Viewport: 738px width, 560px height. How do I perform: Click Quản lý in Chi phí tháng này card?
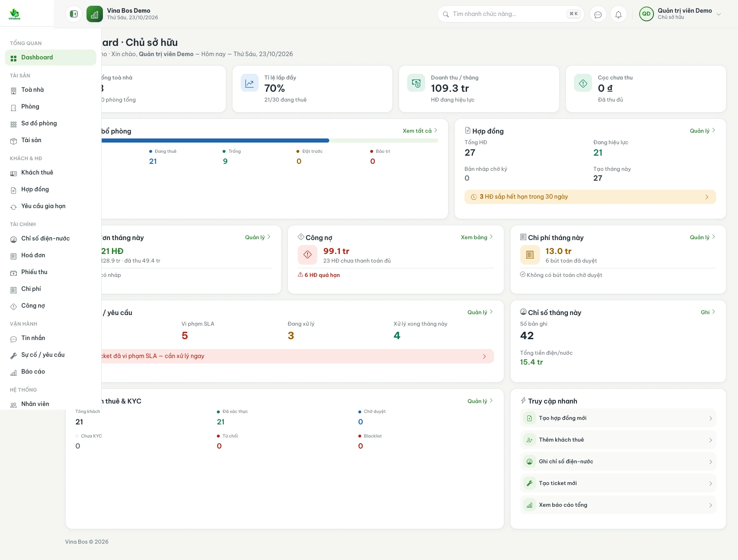pyautogui.click(x=702, y=237)
